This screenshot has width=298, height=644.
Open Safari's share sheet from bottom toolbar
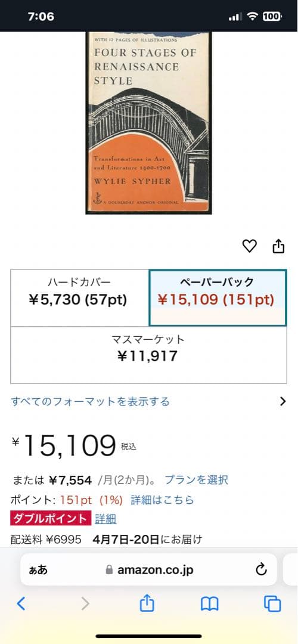[x=147, y=603]
